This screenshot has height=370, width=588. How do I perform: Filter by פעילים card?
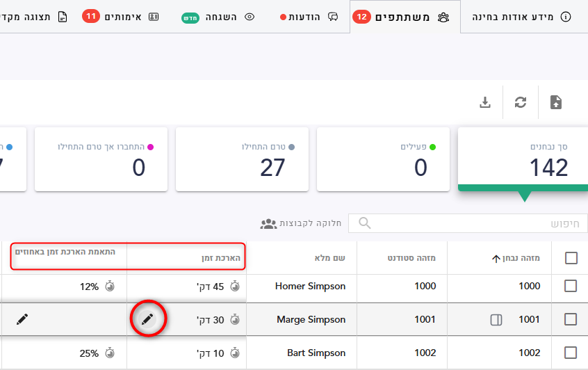(x=383, y=159)
